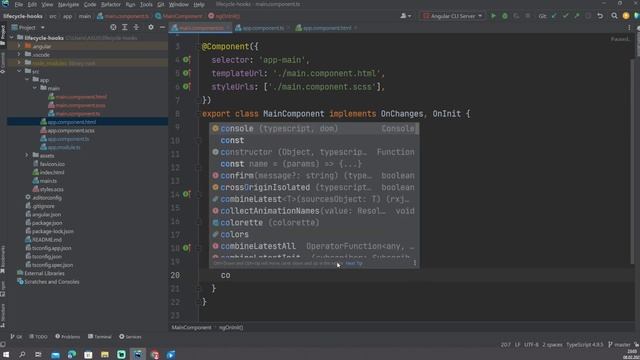Click the user account icon in toolbar
640x360 pixels.
coord(405,16)
